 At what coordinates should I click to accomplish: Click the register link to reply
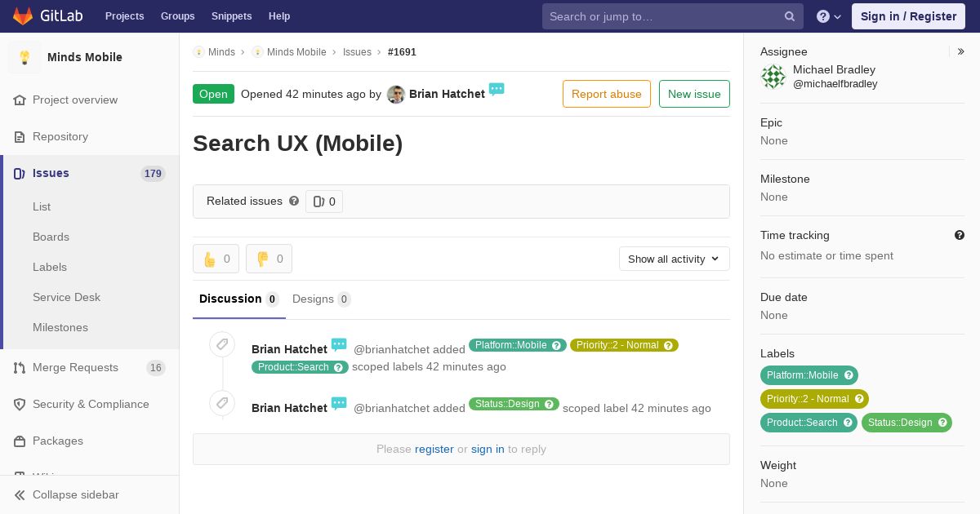(x=434, y=449)
